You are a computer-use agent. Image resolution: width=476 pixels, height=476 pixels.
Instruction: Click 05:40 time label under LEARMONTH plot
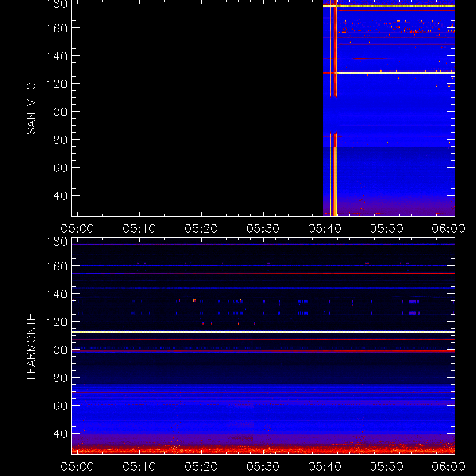click(325, 466)
